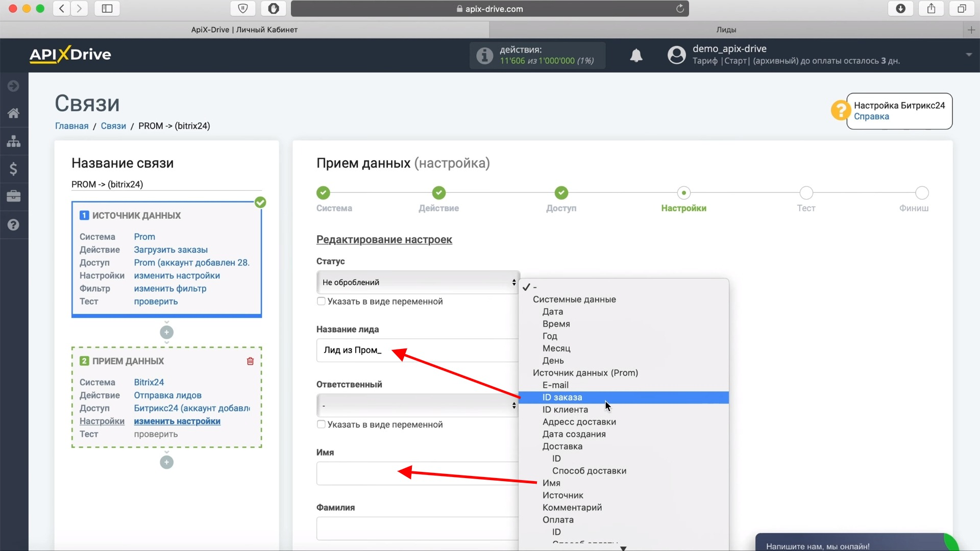Open the 'Bitrix24' system link

click(x=149, y=383)
